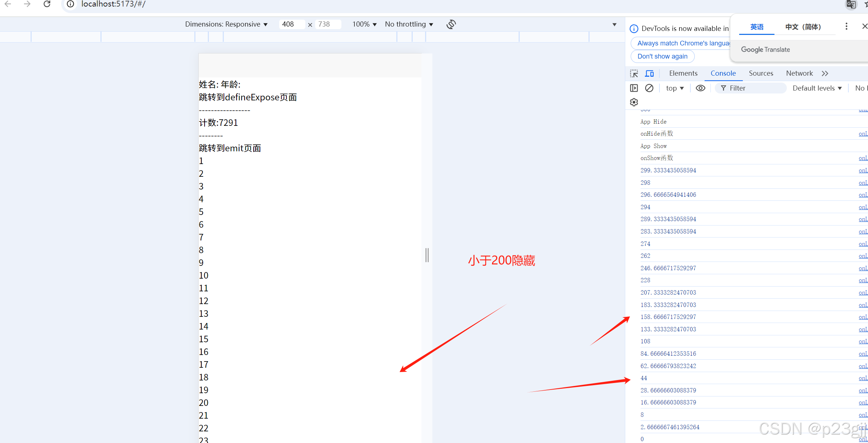Switch to the Network tab
The image size is (868, 443).
click(x=799, y=73)
